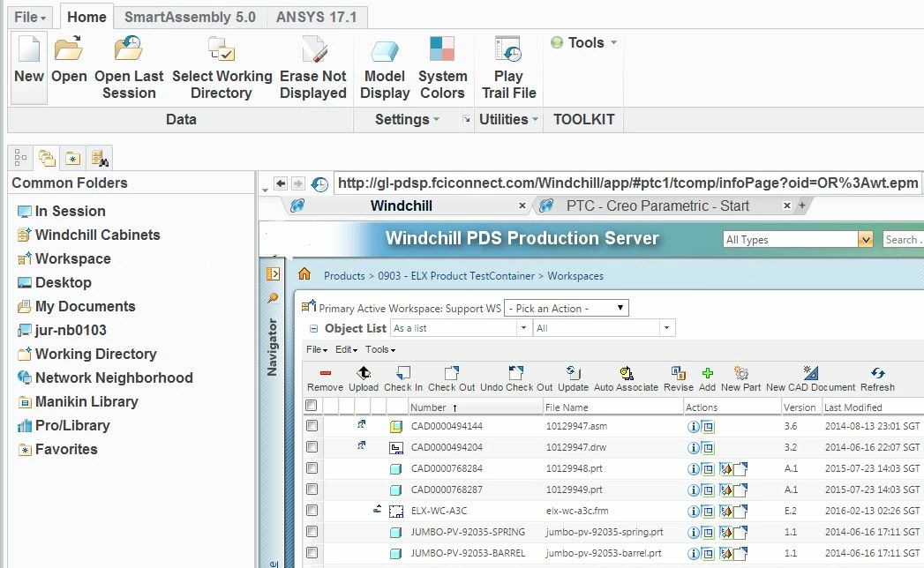This screenshot has height=568, width=924.
Task: Open the File dropdown in the ribbon
Action: click(30, 17)
